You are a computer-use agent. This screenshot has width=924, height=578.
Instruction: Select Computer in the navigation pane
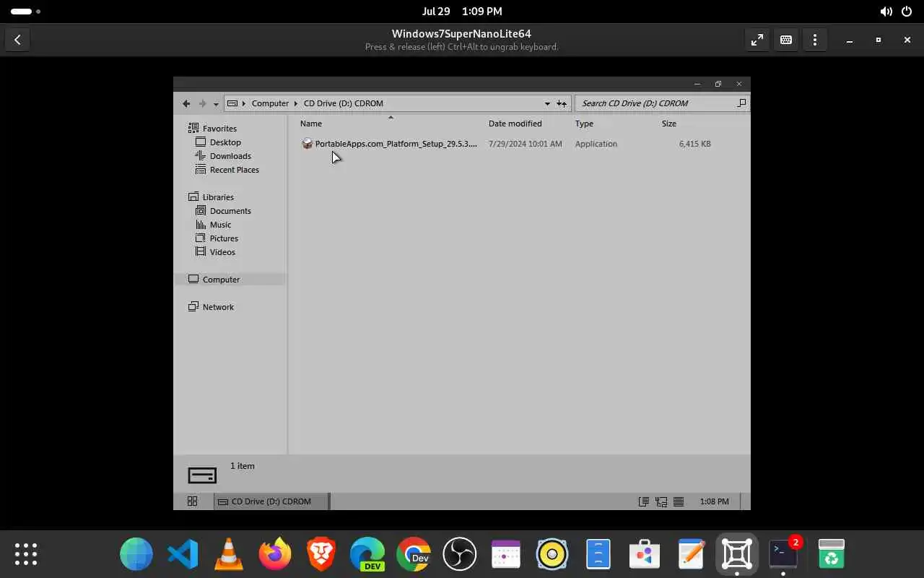(x=221, y=280)
